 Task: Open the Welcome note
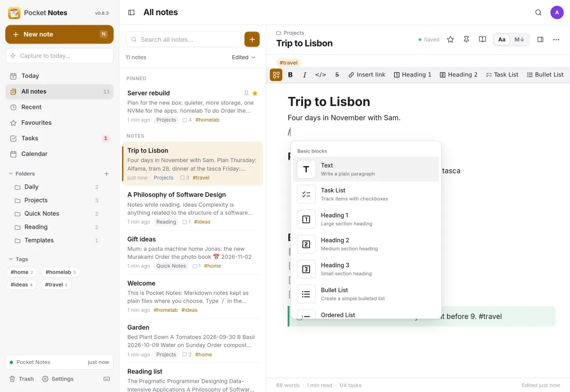pyautogui.click(x=192, y=296)
